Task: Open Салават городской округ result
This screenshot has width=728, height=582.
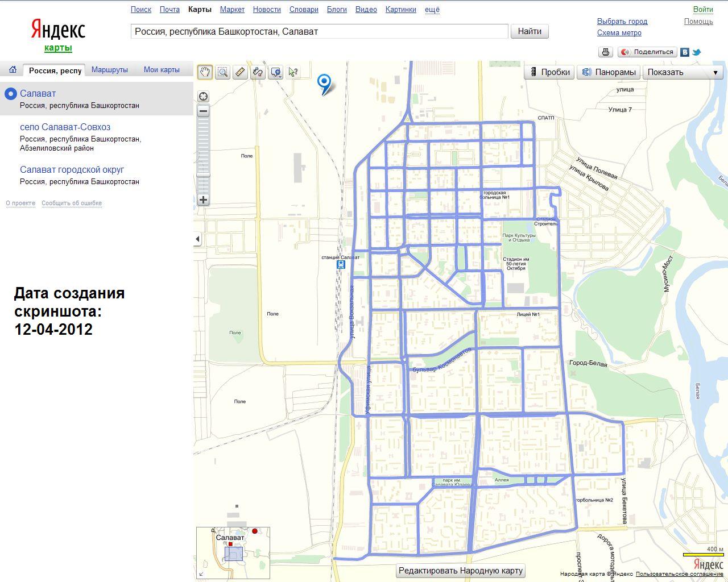Action: 72,169
